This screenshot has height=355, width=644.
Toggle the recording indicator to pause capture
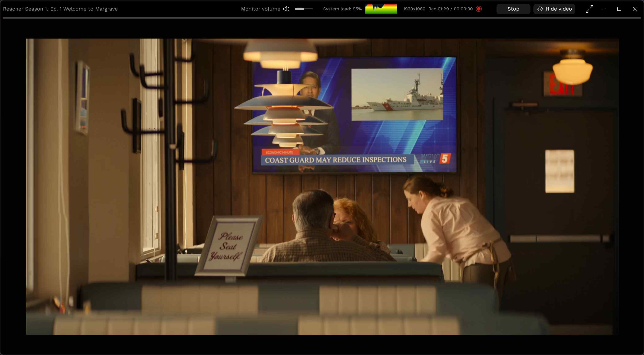click(479, 9)
